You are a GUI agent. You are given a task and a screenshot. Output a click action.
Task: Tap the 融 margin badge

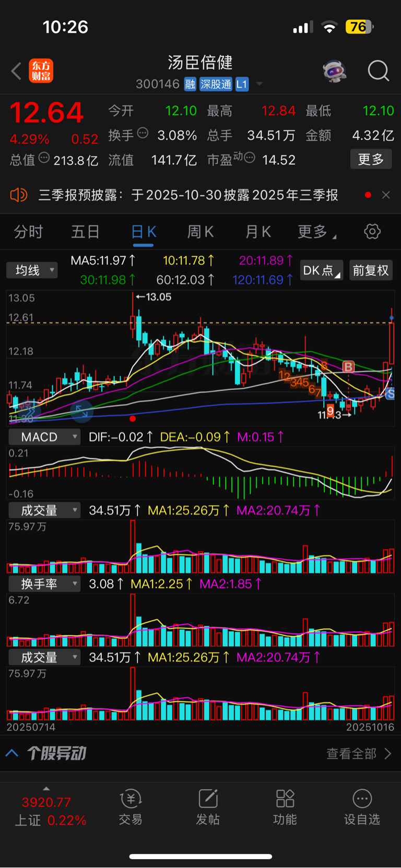[190, 84]
